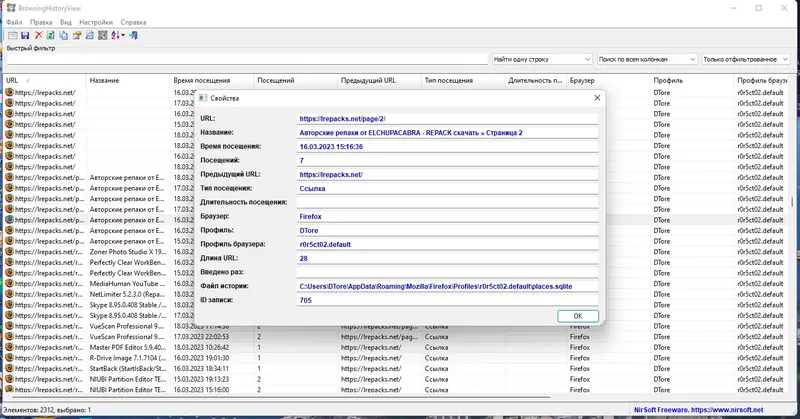Click status text 'Элементов: 2312, выбрано: 1'
The image size is (800, 419).
point(47,410)
